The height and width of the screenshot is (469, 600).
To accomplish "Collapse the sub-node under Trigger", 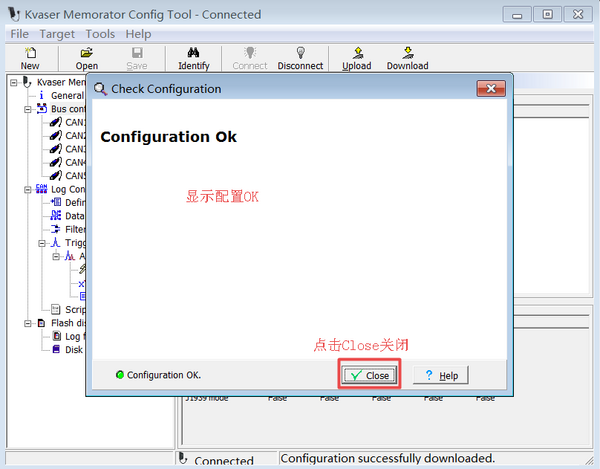I will (x=56, y=257).
